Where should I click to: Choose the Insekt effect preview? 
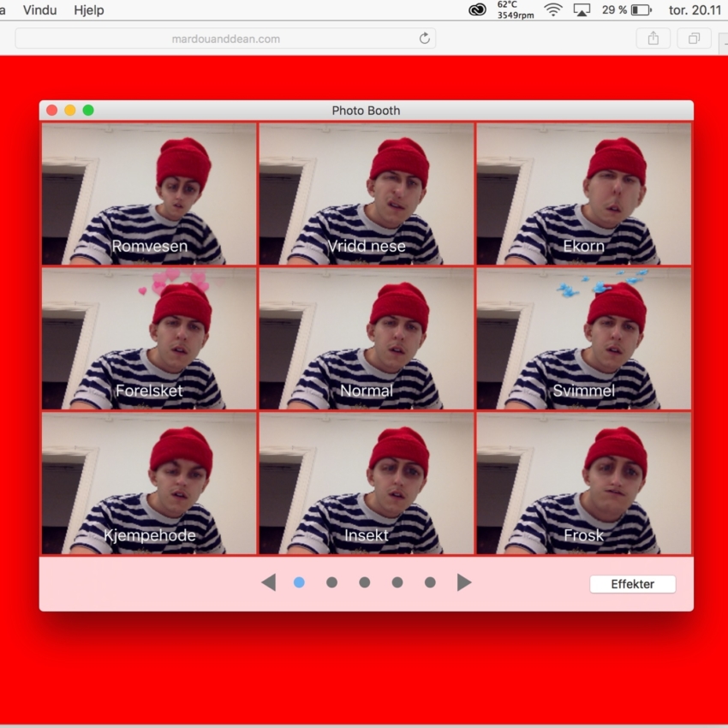click(x=367, y=483)
